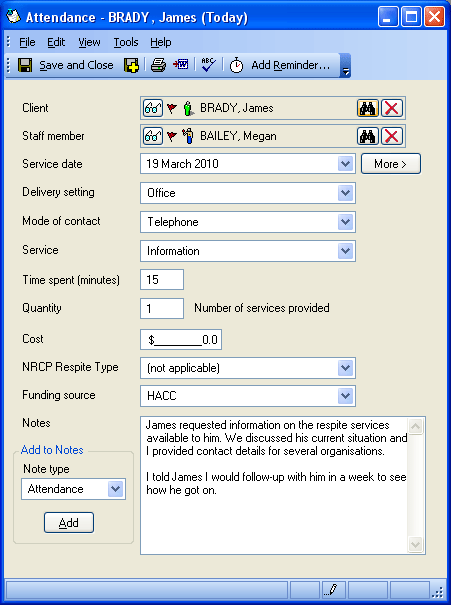Click the Number of services provided text
The image size is (452, 605).
click(262, 308)
